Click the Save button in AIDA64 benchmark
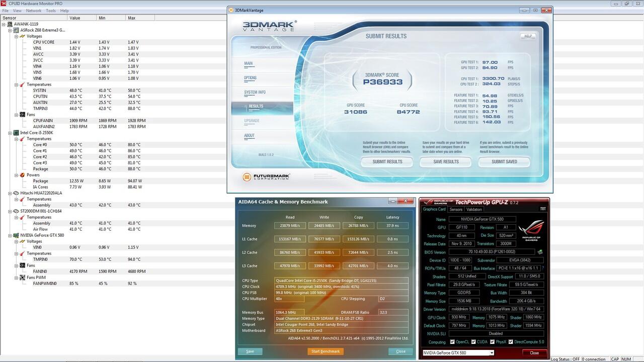This screenshot has width=644, height=362. coord(250,351)
